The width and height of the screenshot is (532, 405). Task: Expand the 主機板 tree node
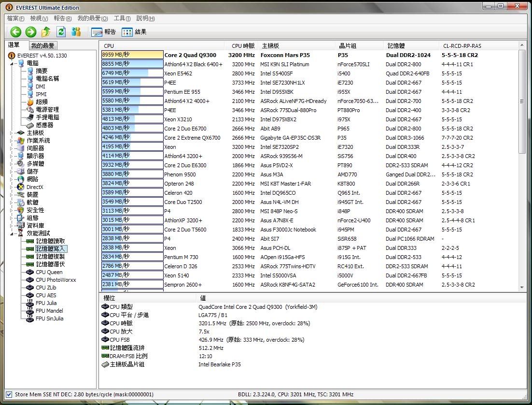tap(12, 133)
